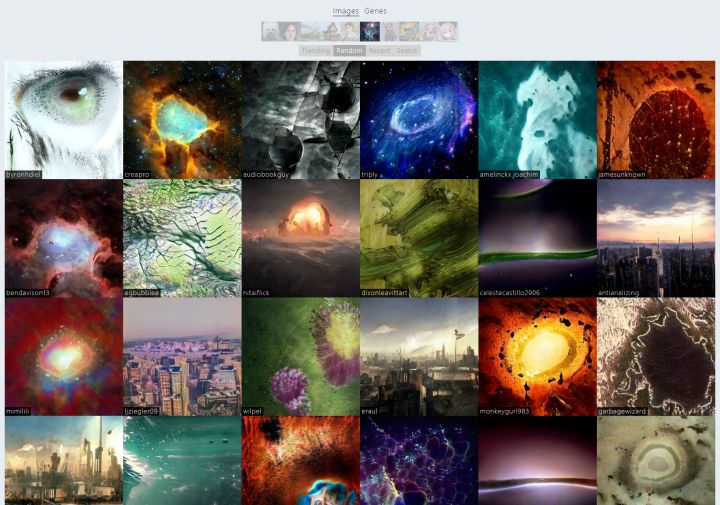Open the unlabeled futuristic city skyline image

coord(64,460)
